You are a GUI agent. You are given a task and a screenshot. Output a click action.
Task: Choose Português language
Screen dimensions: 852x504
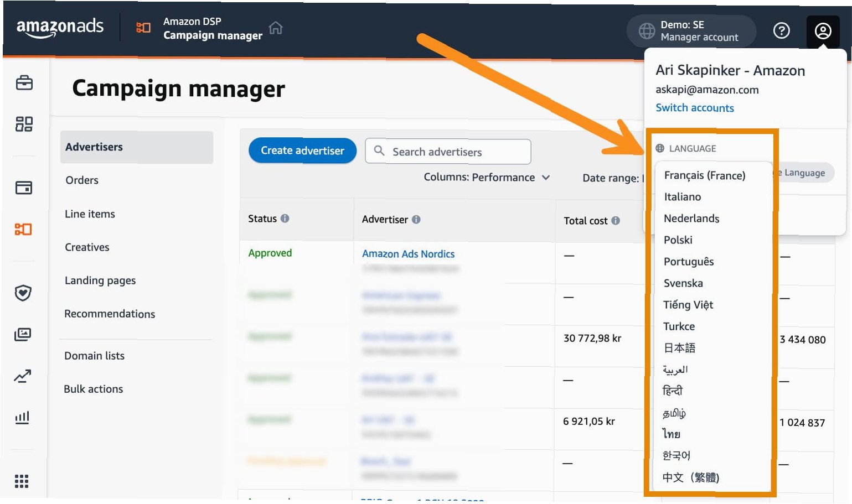689,262
